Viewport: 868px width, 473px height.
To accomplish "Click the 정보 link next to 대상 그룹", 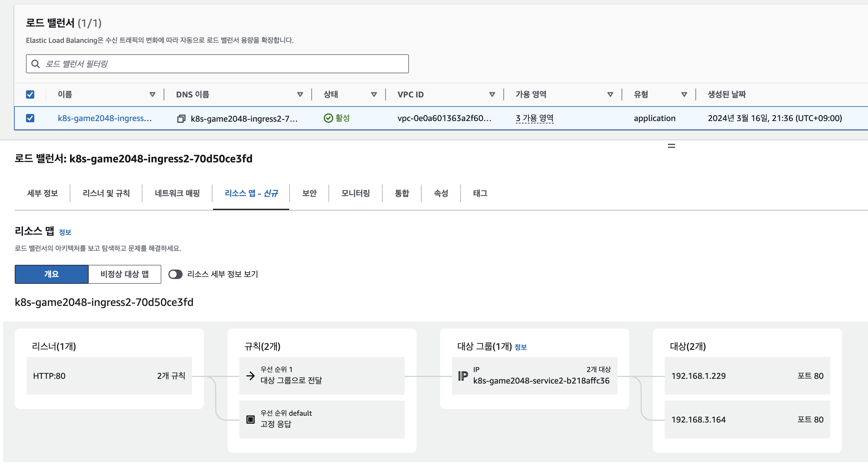I will pos(521,347).
